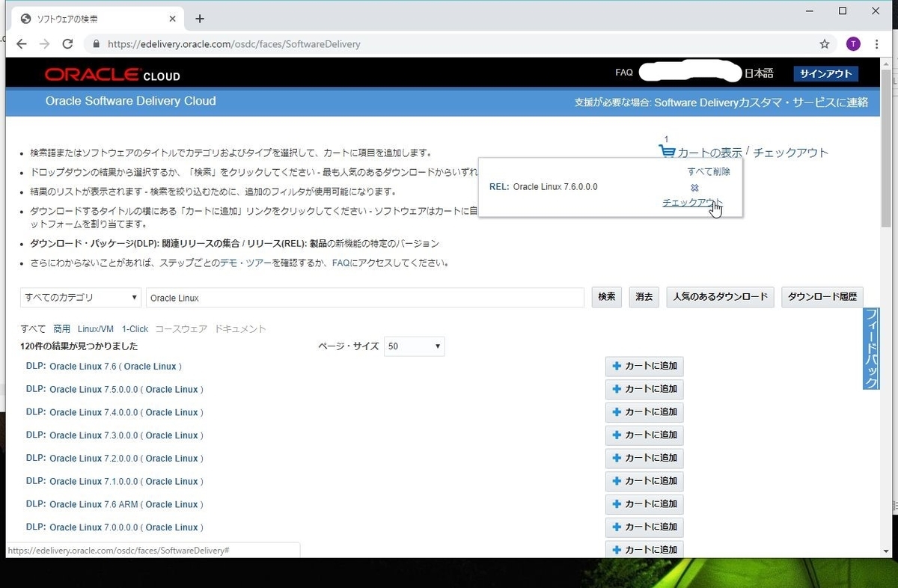
Task: Open the ページ・サイズ 50 dropdown
Action: [x=414, y=346]
